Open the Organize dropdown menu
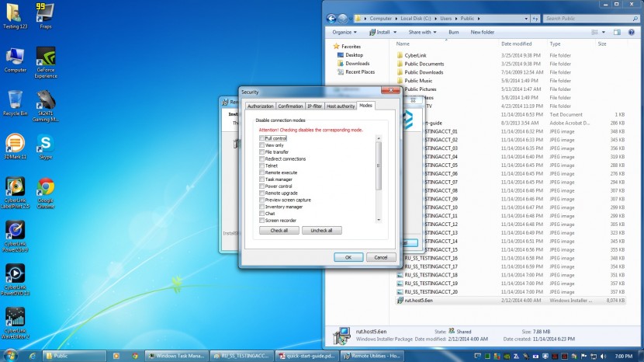Viewport: 644px width, 362px height. [345, 32]
